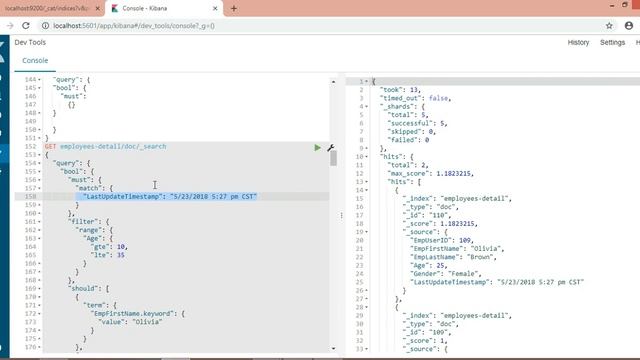Click the GET employees-detail/doc/_search request line
This screenshot has width=640, height=360.
click(x=105, y=147)
